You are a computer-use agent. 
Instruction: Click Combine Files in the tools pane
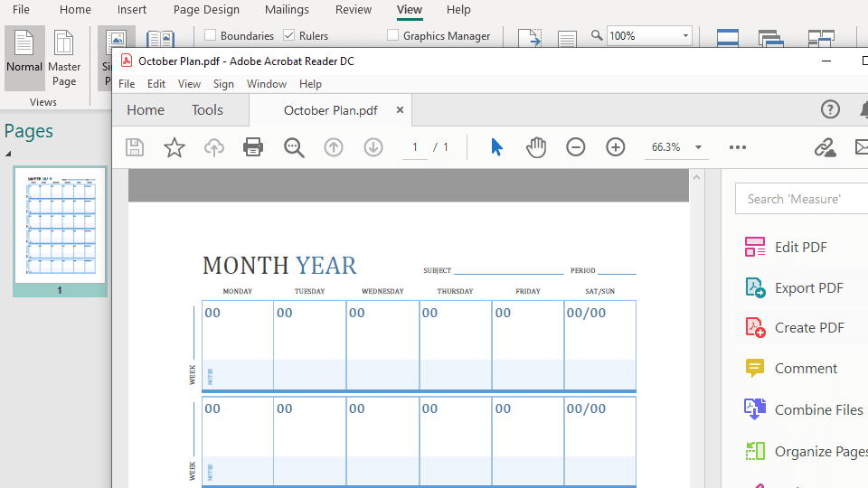click(x=818, y=409)
